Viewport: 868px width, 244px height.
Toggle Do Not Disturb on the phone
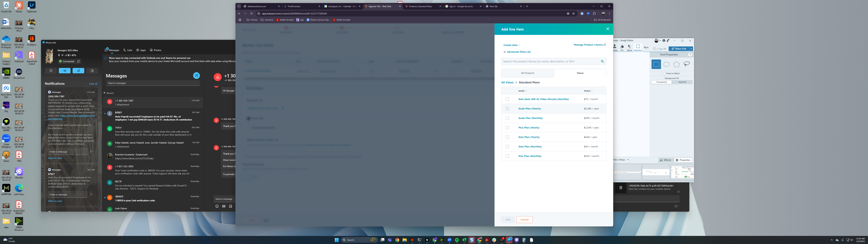click(x=51, y=71)
